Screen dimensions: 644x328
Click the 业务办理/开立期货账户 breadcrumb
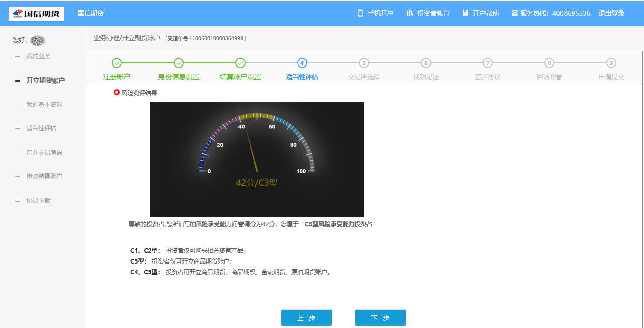point(127,38)
